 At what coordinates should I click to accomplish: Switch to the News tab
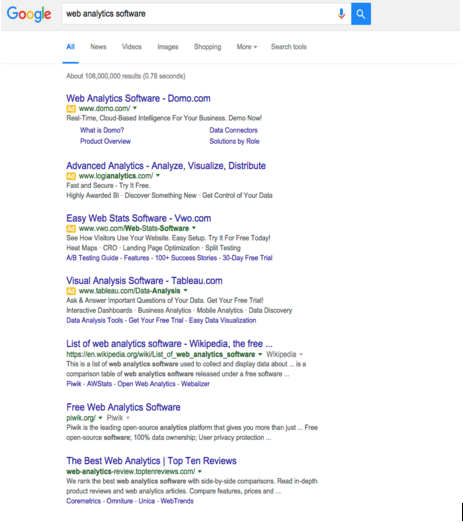(x=98, y=47)
